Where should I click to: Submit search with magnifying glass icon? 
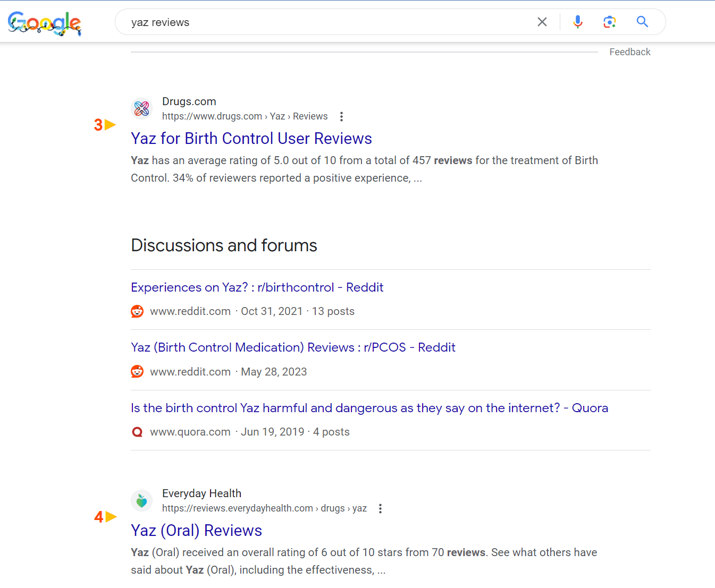pyautogui.click(x=642, y=22)
